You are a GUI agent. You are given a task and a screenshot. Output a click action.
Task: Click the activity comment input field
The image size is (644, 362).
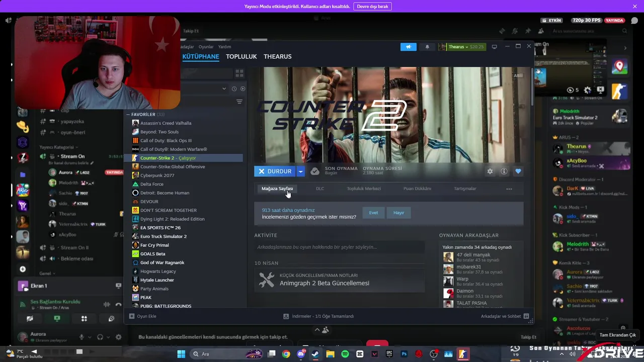340,247
